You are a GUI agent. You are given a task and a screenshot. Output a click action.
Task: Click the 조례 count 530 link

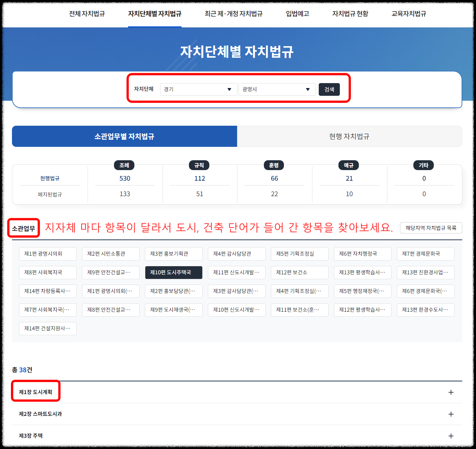pyautogui.click(x=125, y=179)
